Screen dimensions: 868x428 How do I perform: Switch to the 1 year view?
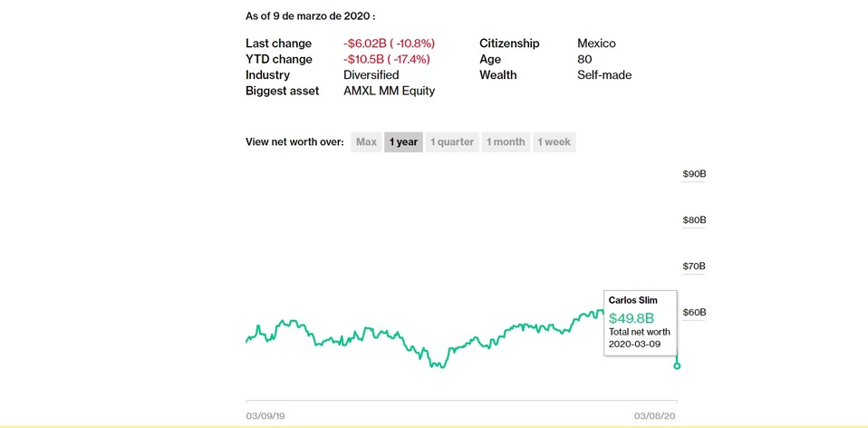pos(403,142)
